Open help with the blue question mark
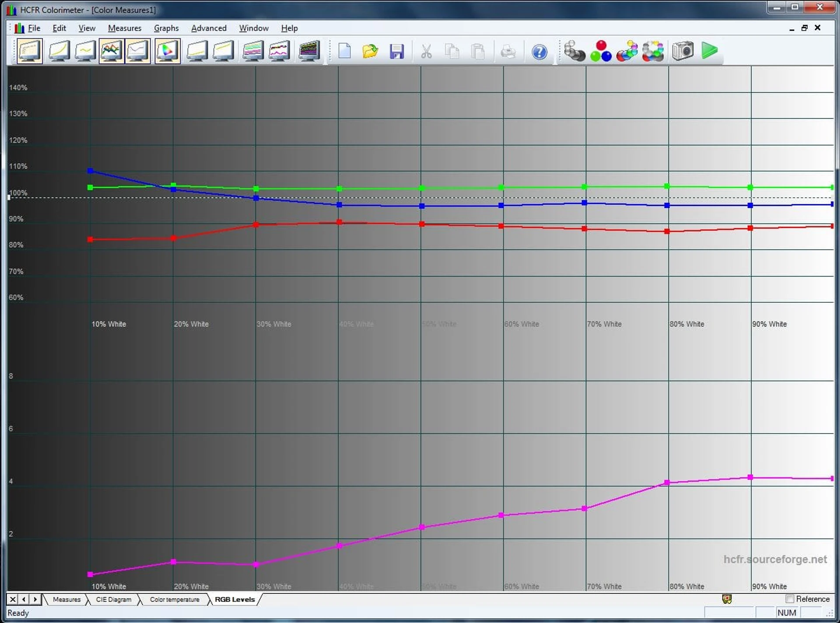The image size is (840, 623). click(539, 52)
